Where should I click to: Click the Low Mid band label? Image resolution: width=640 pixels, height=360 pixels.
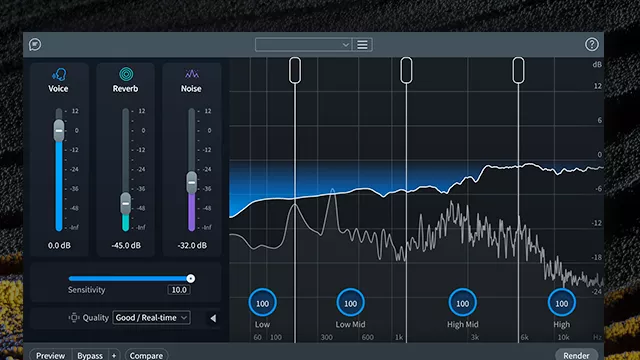(350, 324)
